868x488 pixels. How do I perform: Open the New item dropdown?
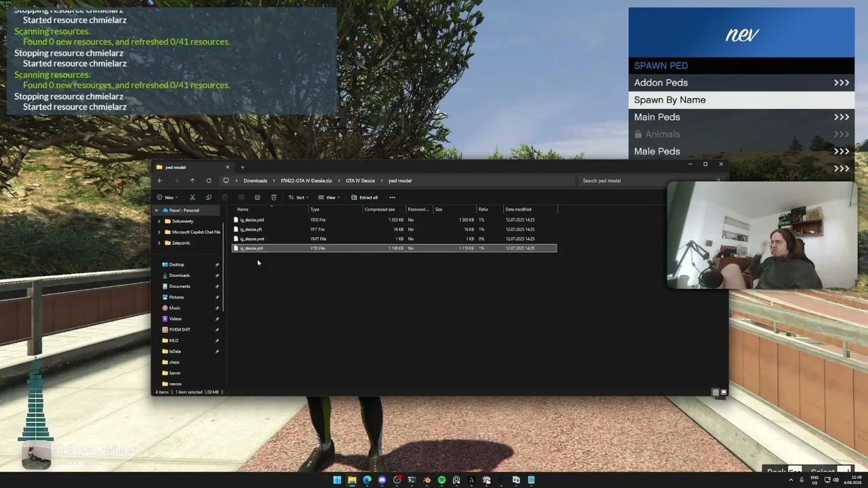tap(167, 197)
